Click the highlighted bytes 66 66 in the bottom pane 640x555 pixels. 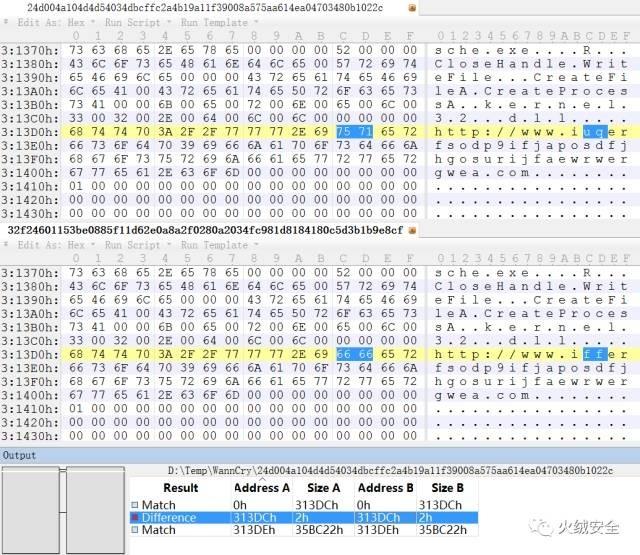pyautogui.click(x=354, y=354)
